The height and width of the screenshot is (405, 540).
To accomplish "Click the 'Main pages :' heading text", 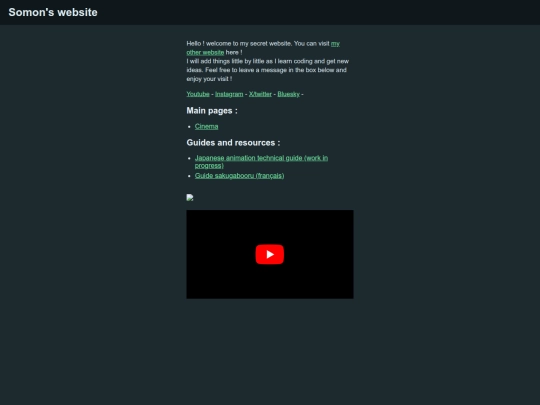I will [212, 111].
